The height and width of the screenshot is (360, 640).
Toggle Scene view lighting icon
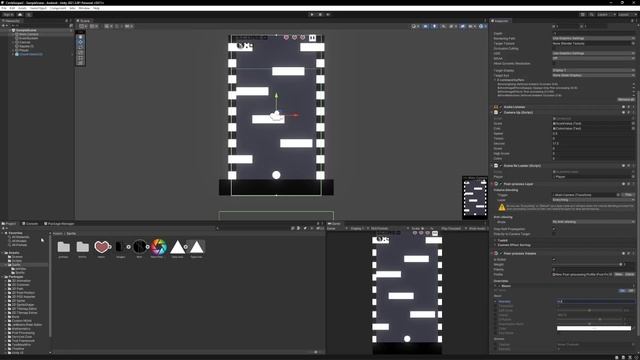[x=434, y=26]
